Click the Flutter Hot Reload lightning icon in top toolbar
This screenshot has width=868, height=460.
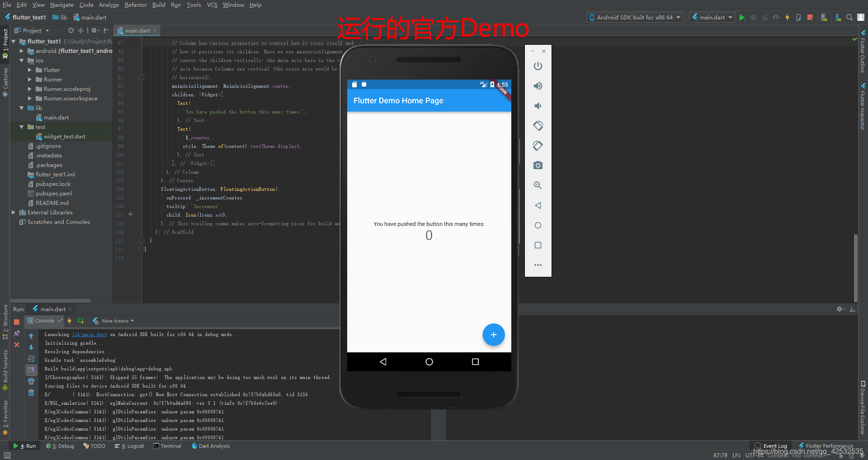787,18
